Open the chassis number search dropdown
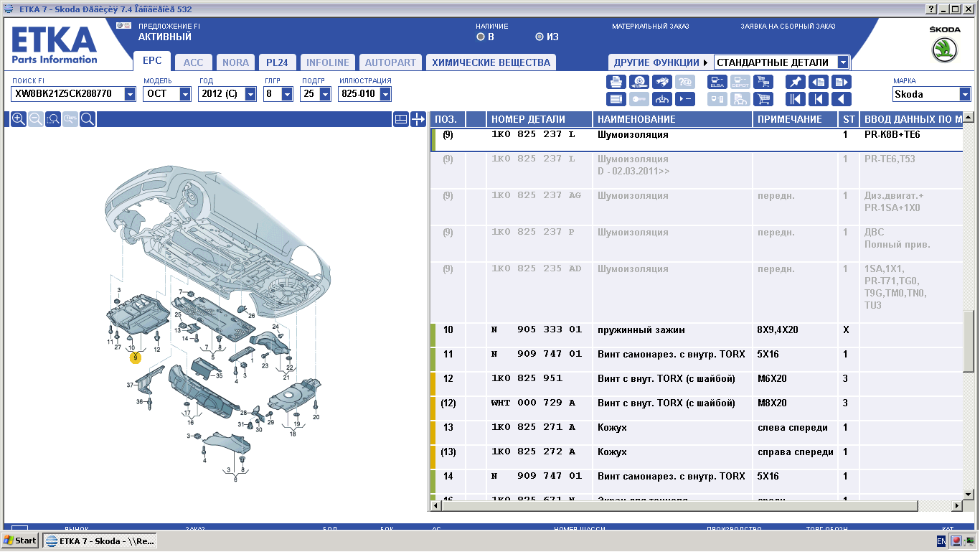 coord(130,94)
